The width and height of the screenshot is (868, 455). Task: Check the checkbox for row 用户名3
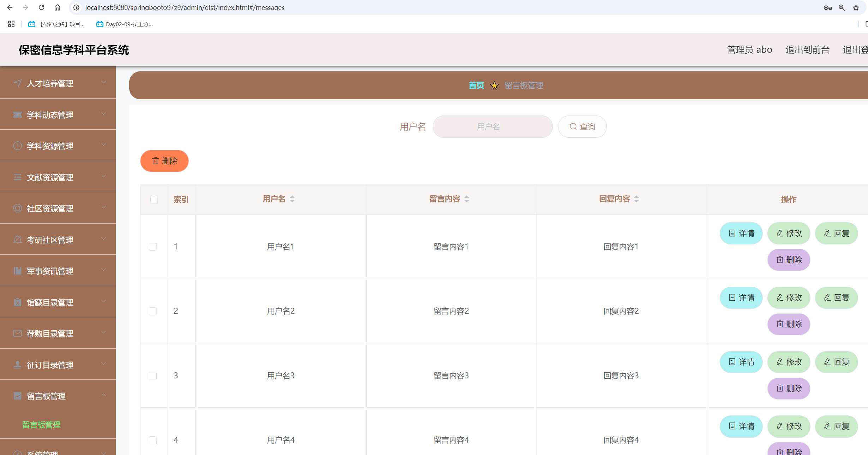[x=153, y=376]
